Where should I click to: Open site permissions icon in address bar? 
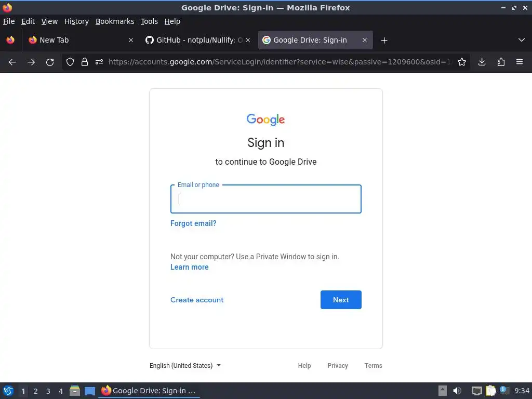pos(99,62)
